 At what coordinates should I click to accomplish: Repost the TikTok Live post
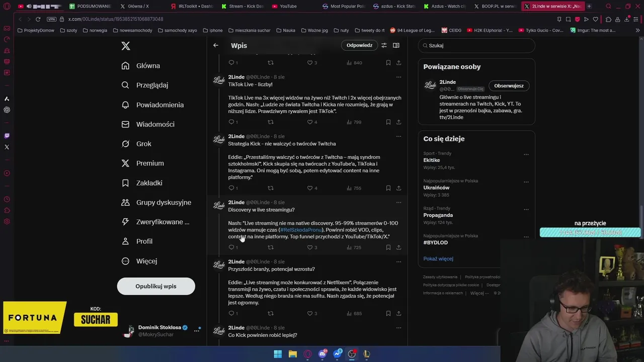(270, 122)
